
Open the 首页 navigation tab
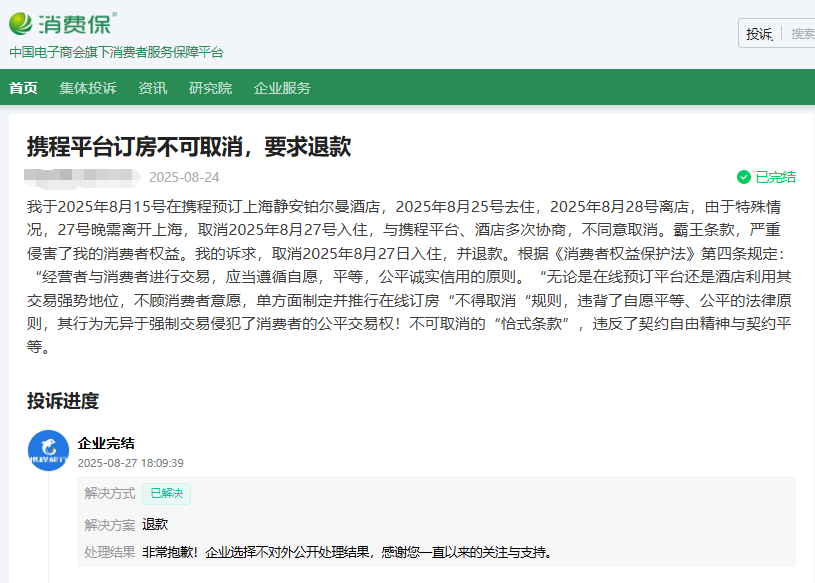[x=23, y=88]
